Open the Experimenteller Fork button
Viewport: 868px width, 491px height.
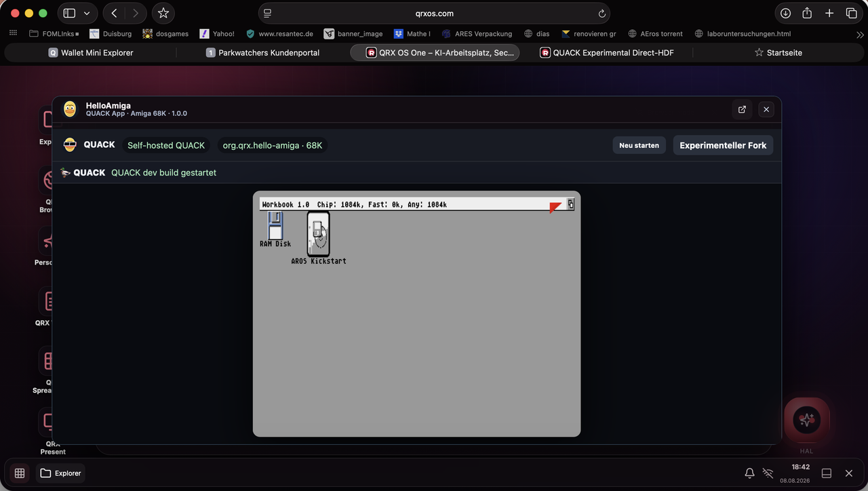click(x=723, y=145)
